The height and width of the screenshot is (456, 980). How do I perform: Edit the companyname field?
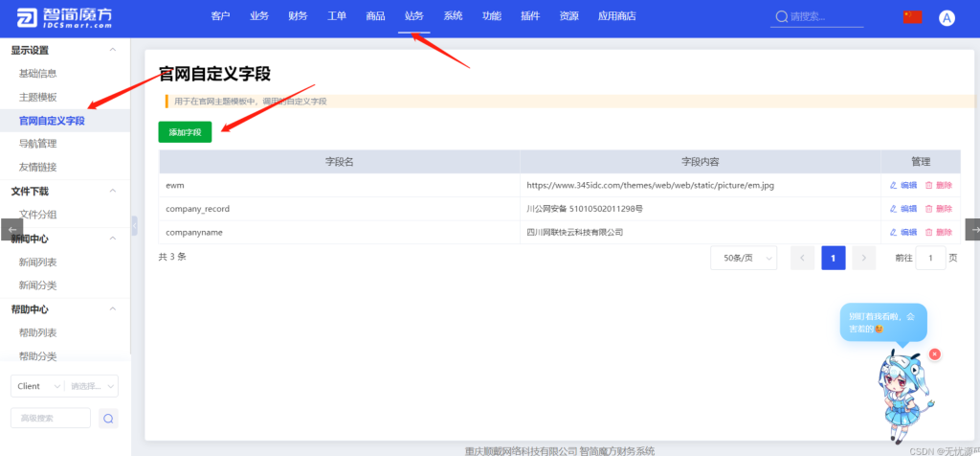coord(903,232)
